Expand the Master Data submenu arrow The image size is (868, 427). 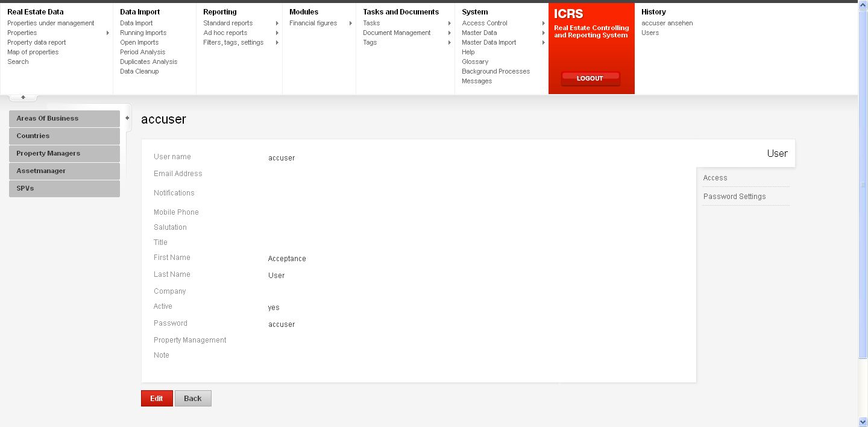[544, 33]
